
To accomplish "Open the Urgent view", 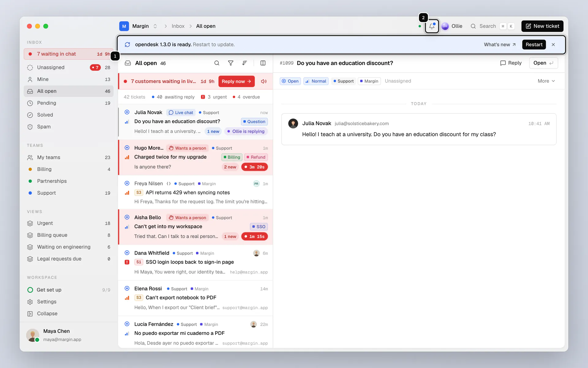I will tap(69, 223).
